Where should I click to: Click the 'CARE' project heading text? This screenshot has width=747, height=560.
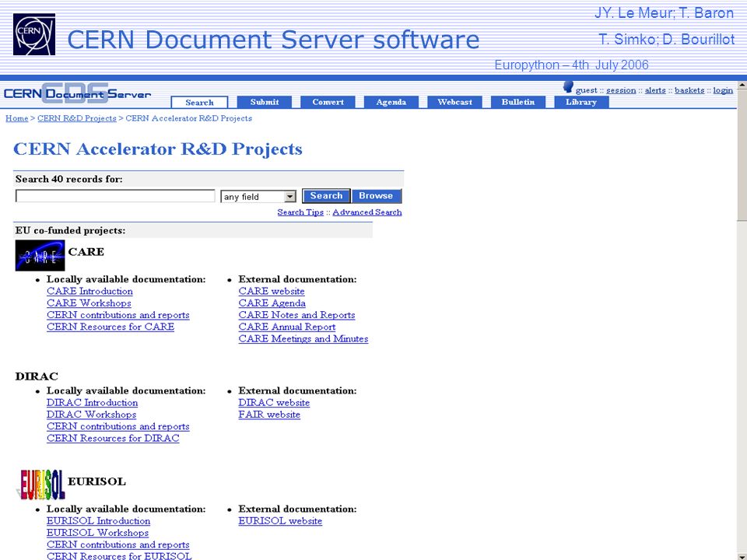tap(86, 252)
